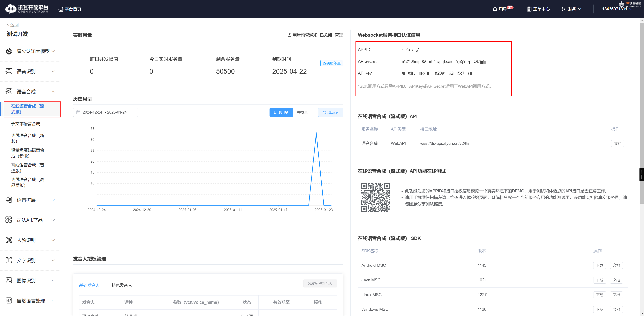Open 文档 for Linux MSC
Screen dimensions: 644x316
pos(616,295)
